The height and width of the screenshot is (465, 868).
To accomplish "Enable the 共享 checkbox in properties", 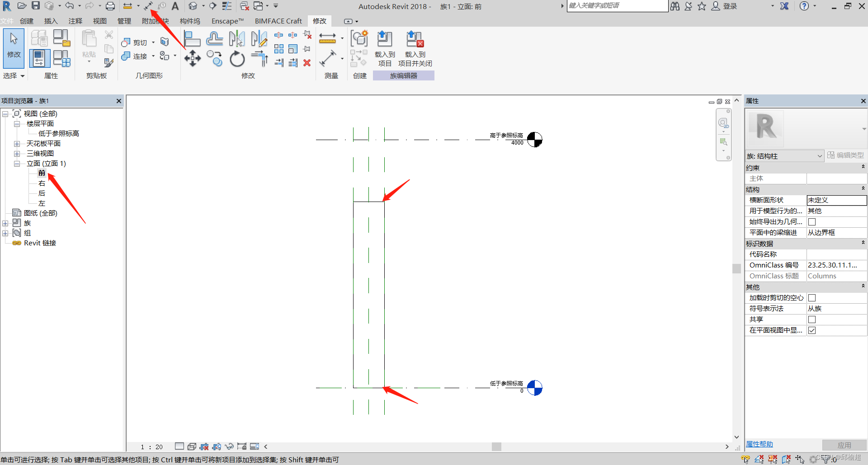I will pyautogui.click(x=812, y=319).
